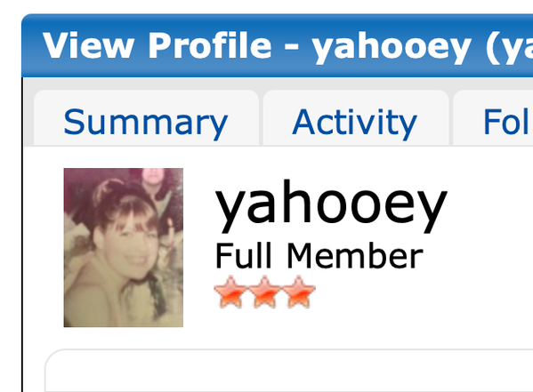Screen dimensions: 533x392
Task: Click the word Full in rank label
Action: pyautogui.click(x=244, y=255)
